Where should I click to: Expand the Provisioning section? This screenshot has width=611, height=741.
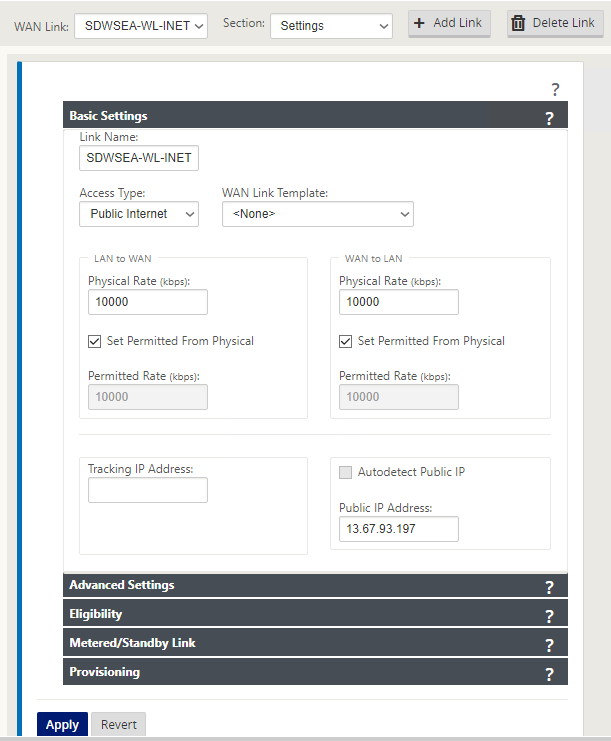point(315,672)
